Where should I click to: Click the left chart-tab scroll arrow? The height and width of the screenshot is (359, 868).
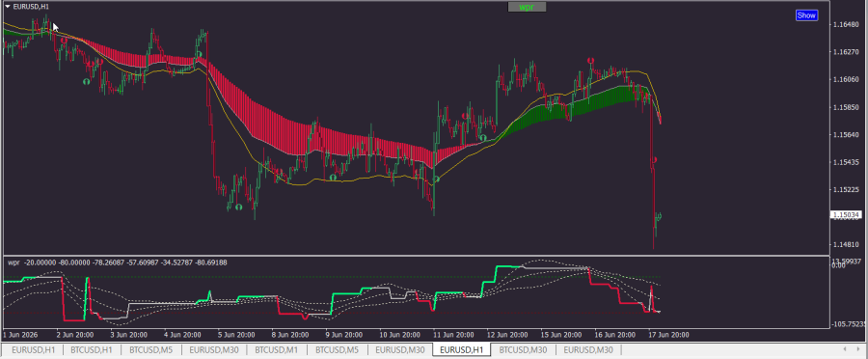pyautogui.click(x=844, y=349)
